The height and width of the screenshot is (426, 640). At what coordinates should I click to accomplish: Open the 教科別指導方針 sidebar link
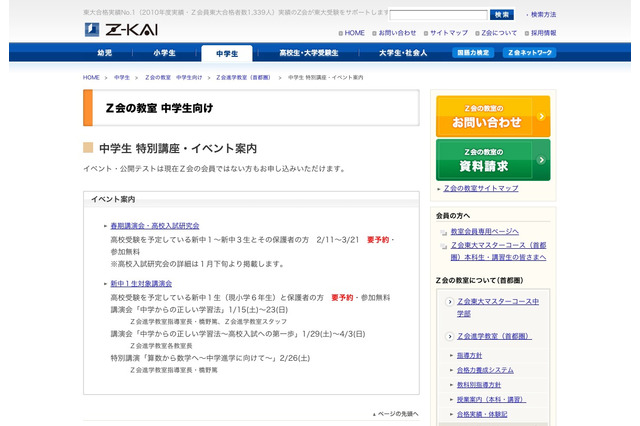(x=479, y=385)
